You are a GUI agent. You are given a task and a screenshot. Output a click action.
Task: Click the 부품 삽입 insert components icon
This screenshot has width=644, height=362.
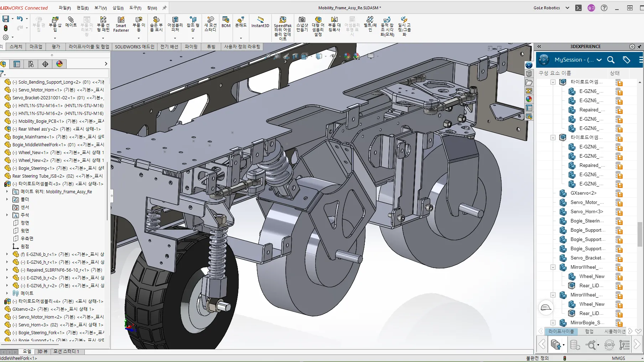coord(55,24)
